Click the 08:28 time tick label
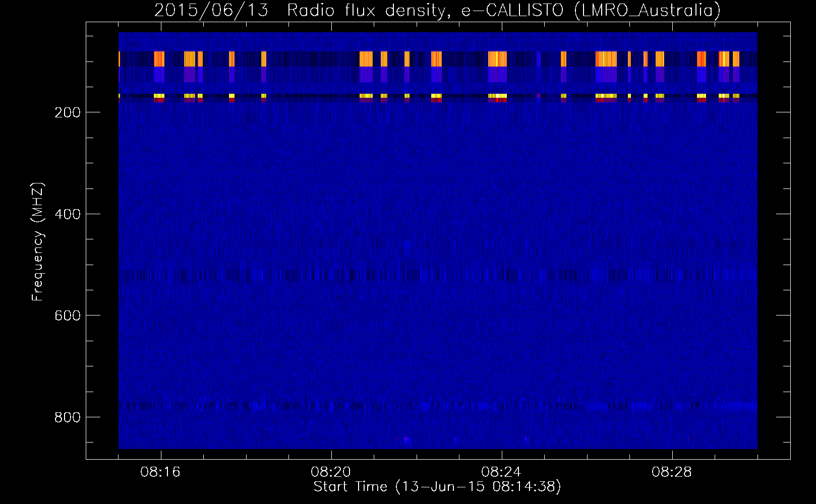The height and width of the screenshot is (504, 816). 672,472
